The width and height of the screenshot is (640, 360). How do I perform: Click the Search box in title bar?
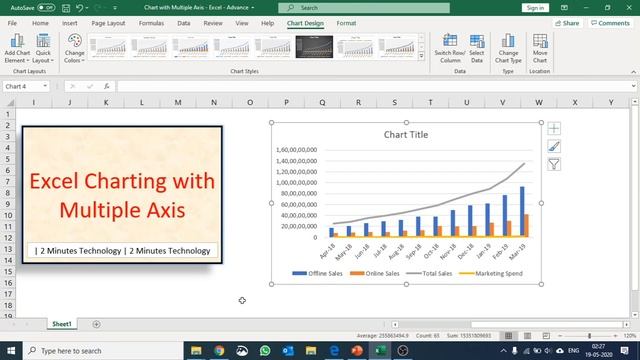[x=364, y=8]
